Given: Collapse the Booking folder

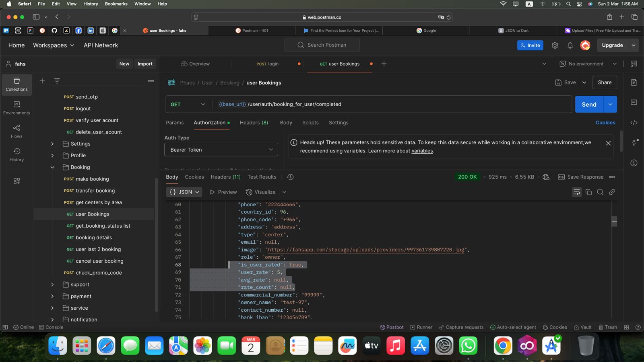Looking at the screenshot, I should (52, 167).
